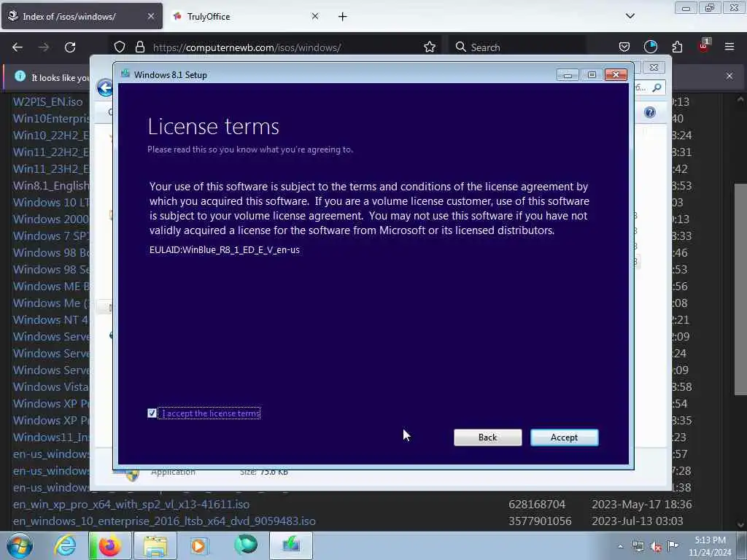Image resolution: width=747 pixels, height=560 pixels.
Task: Go back in Firefox history
Action: click(x=18, y=47)
